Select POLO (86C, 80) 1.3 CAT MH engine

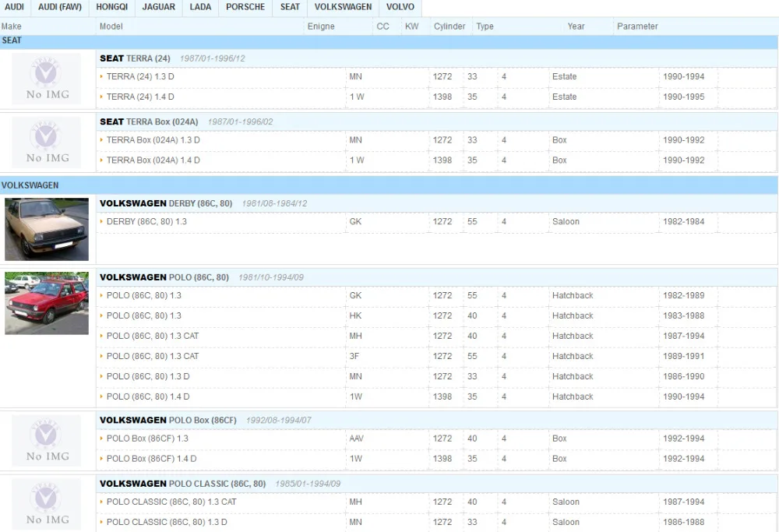pyautogui.click(x=153, y=336)
